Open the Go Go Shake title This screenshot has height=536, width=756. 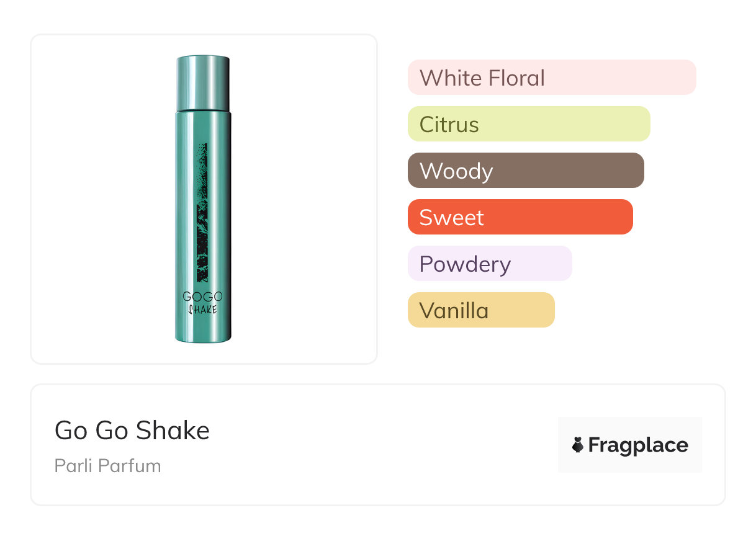(x=132, y=431)
